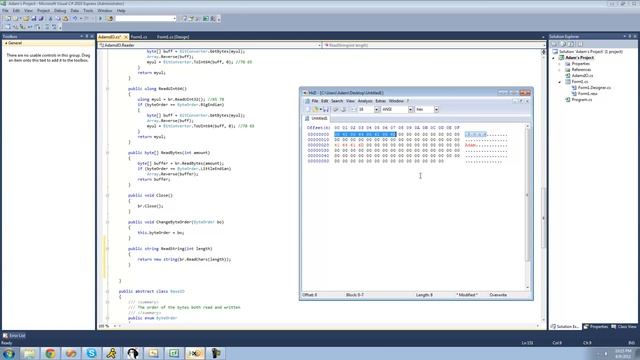Viewport: 640px width, 360px height.
Task: Open Skype from the taskbar
Action: (91, 353)
